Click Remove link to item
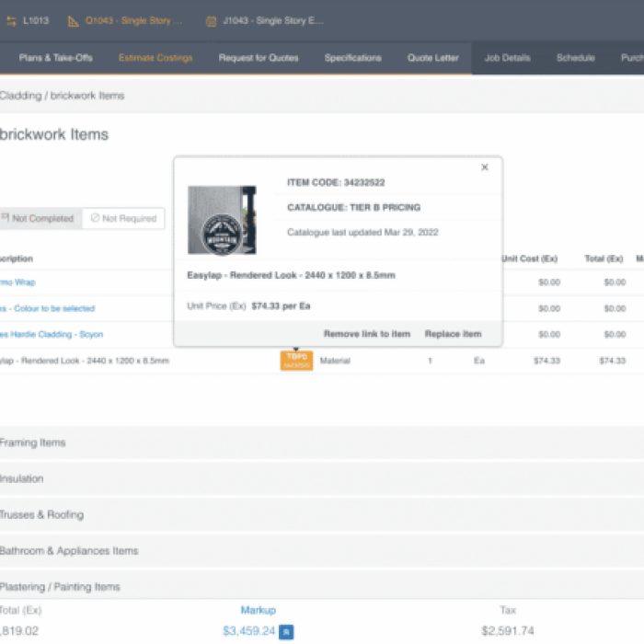The width and height of the screenshot is (644, 644). tap(367, 334)
